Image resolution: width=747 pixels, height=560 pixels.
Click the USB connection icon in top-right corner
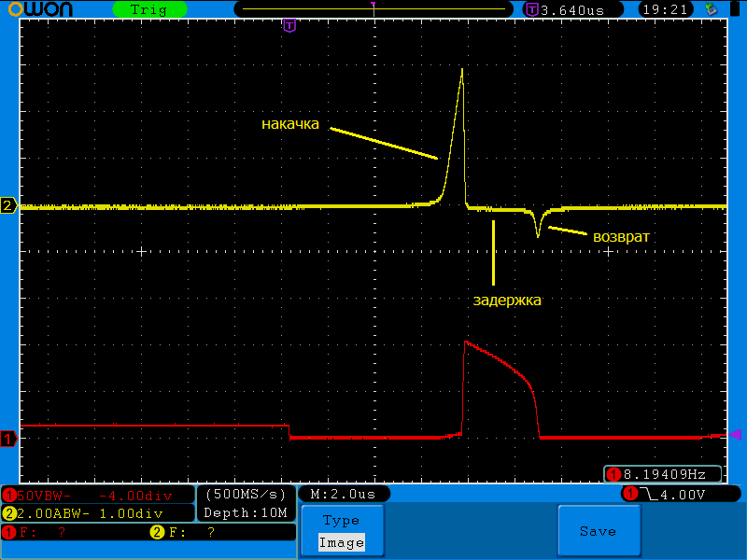click(x=712, y=9)
